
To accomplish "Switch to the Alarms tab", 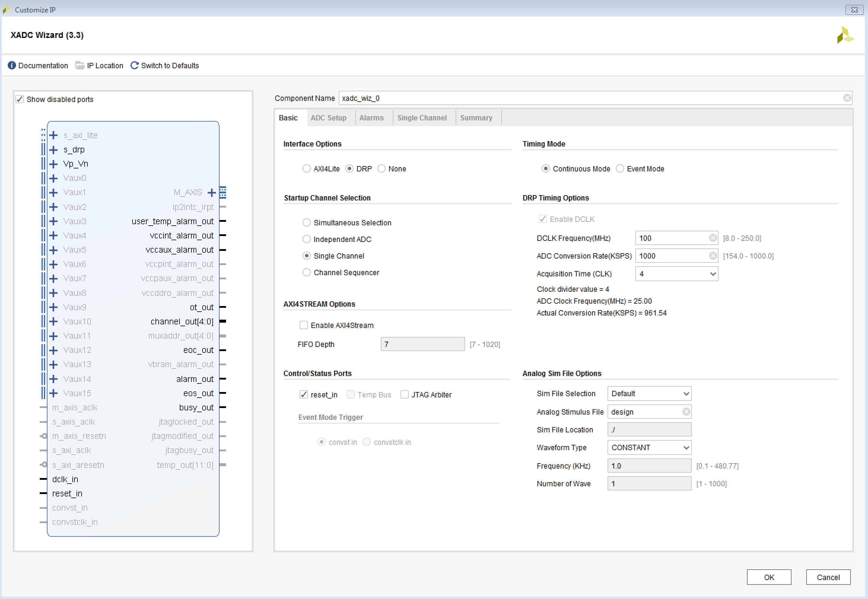I will click(371, 118).
